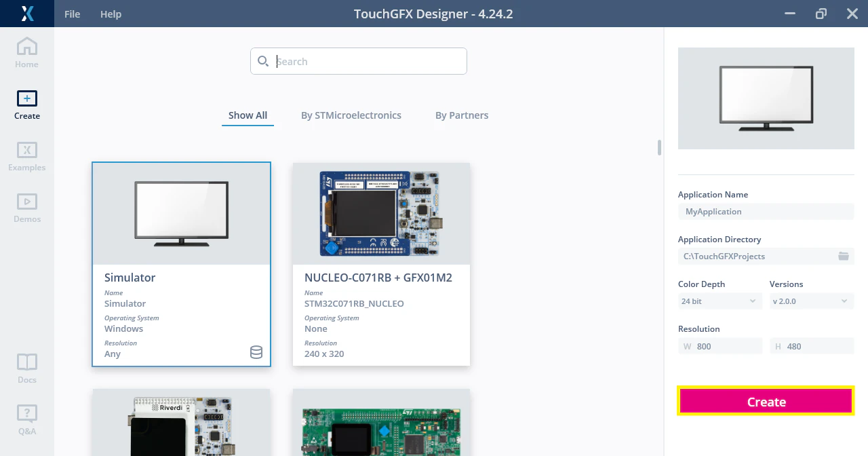Go to the Home sidebar icon
The image size is (868, 456).
(27, 53)
